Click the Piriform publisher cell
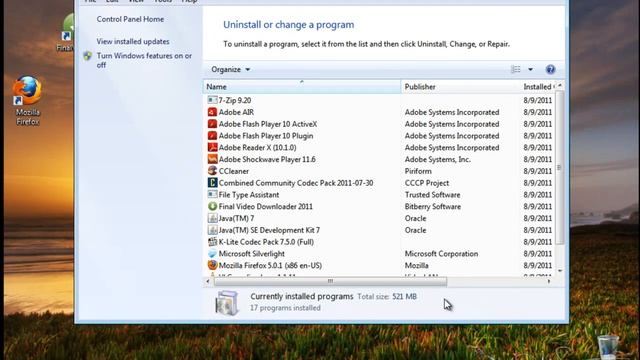 coord(418,171)
